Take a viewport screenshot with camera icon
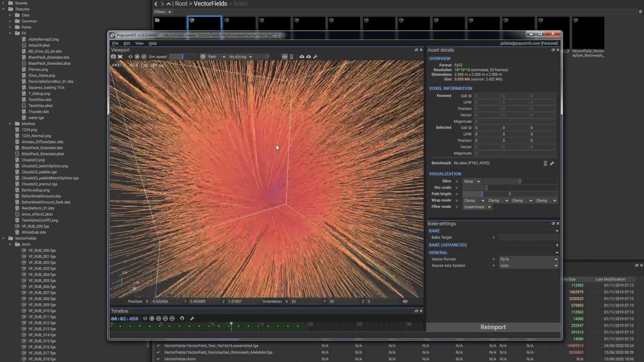 tap(113, 56)
